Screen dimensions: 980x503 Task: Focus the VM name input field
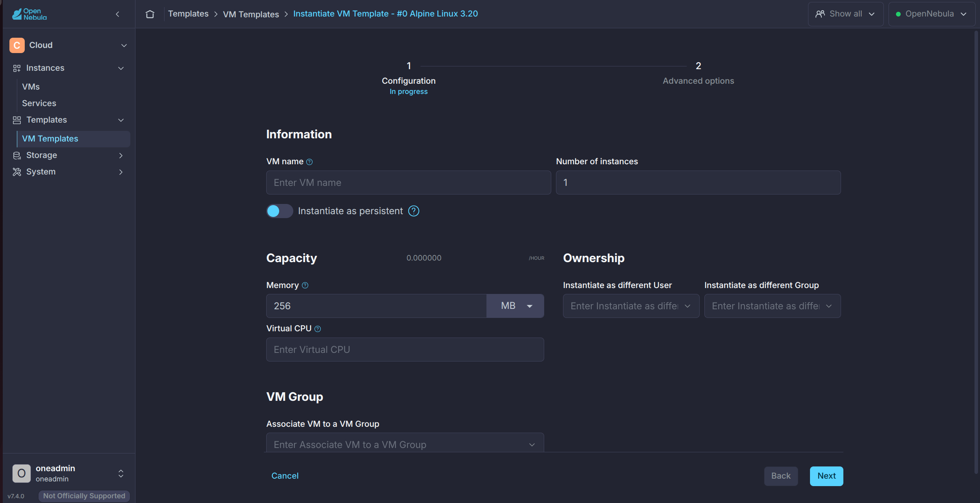point(408,183)
